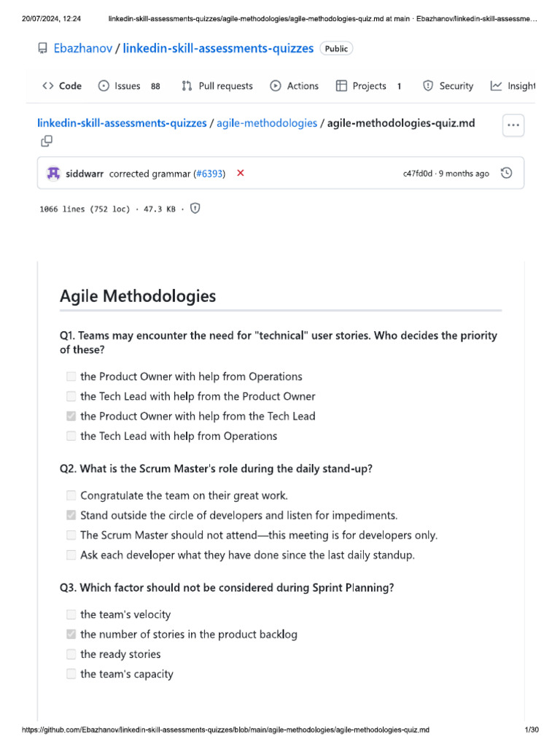Image resolution: width=560 pixels, height=747 pixels.
Task: Click the copy path icon
Action: point(47,141)
